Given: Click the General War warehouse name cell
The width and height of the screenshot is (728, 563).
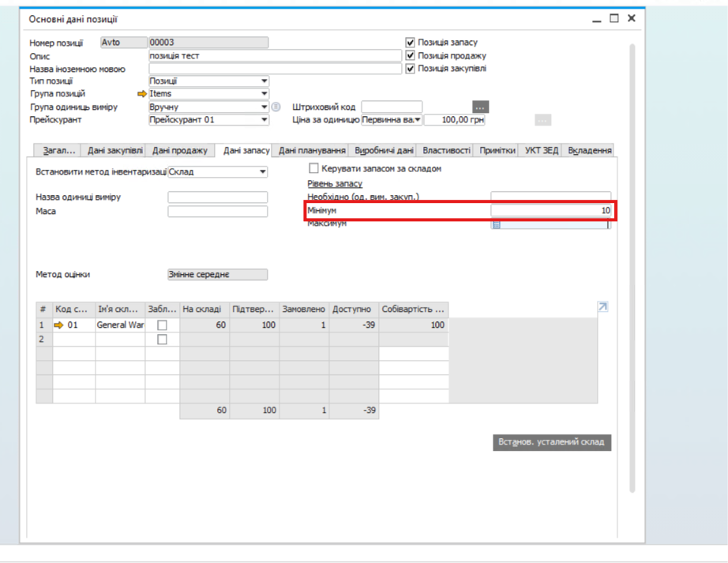Looking at the screenshot, I should coord(120,325).
